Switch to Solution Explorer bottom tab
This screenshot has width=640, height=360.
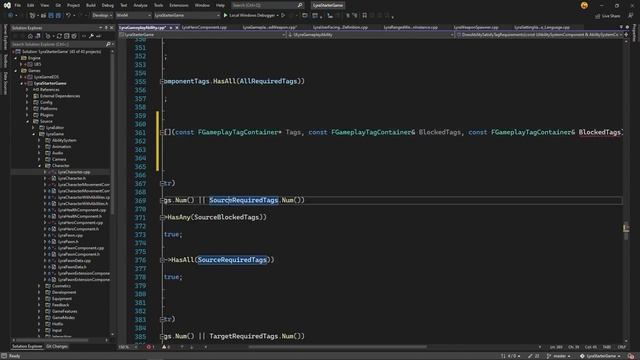[x=27, y=347]
